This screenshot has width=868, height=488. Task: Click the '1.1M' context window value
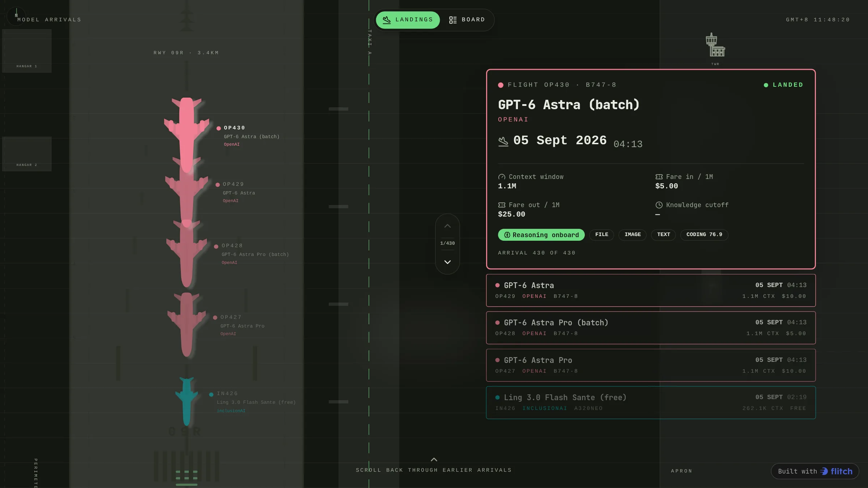coord(507,186)
